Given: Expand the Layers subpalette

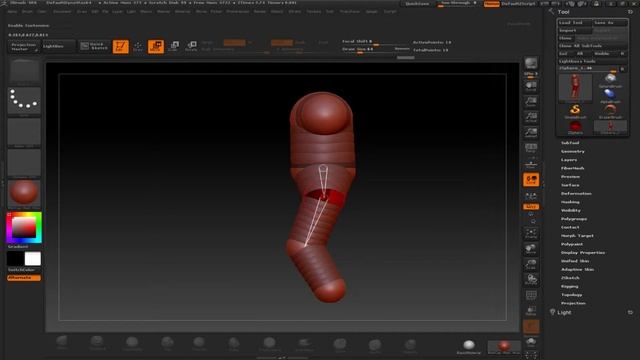Looking at the screenshot, I should (569, 160).
